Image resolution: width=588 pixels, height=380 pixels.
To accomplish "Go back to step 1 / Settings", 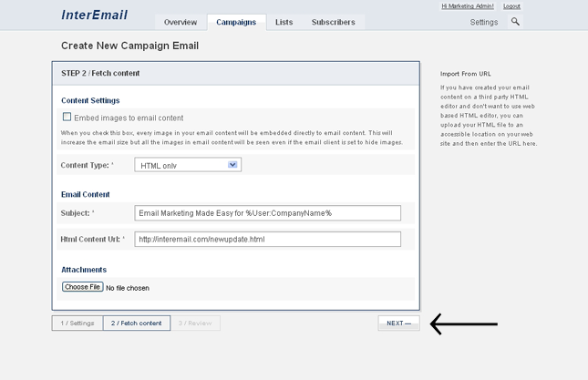I will point(77,323).
